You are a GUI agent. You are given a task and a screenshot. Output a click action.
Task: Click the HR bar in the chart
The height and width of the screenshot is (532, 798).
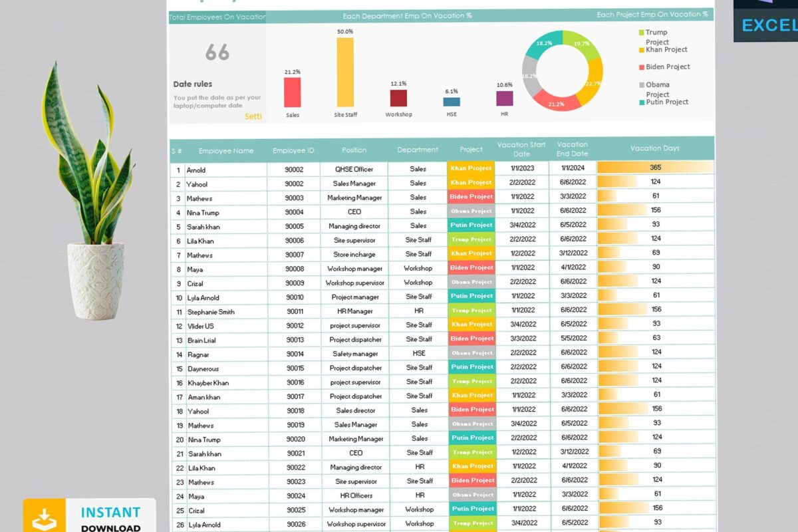click(503, 100)
